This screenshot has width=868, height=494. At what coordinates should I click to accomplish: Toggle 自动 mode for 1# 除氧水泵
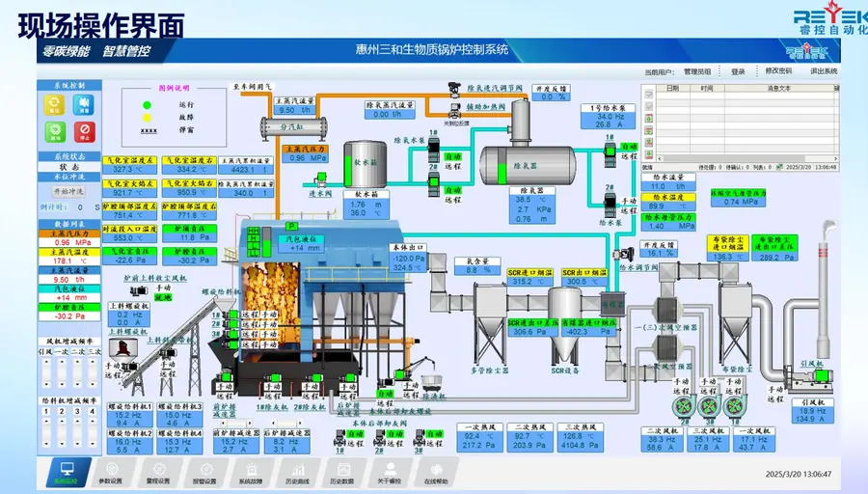pyautogui.click(x=453, y=156)
